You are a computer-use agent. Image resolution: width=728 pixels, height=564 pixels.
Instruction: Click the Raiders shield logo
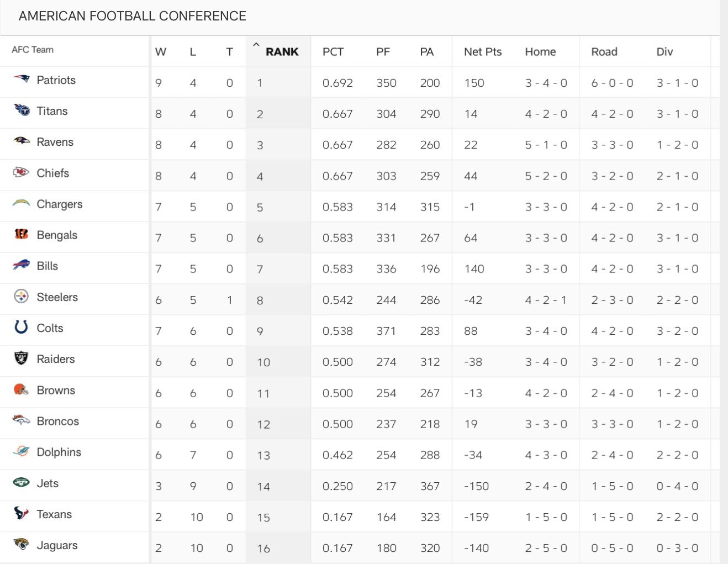(x=21, y=359)
